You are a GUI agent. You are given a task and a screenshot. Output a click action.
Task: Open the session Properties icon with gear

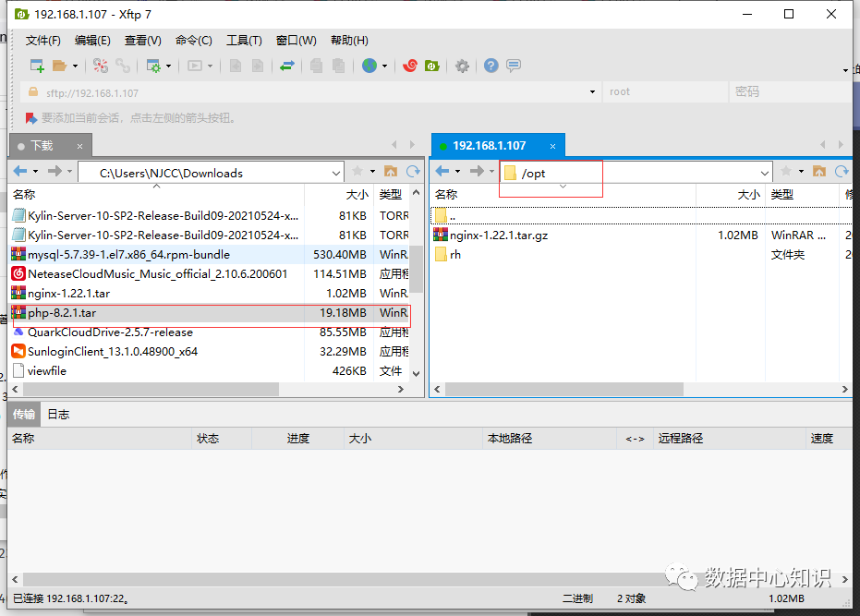coord(153,66)
